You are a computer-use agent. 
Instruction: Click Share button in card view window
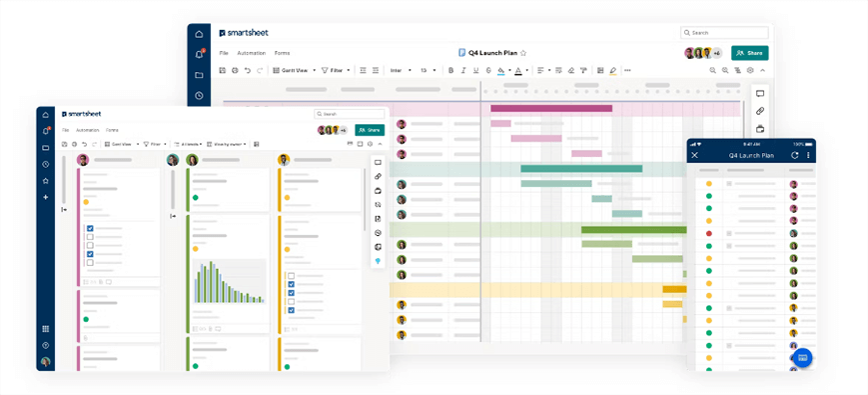coord(370,130)
